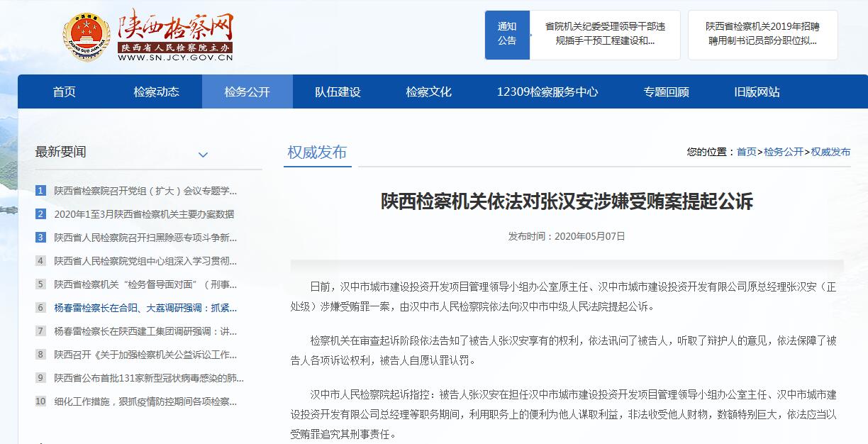Select 权威发布 in the breadcrumb
This screenshot has height=444, width=868.
[x=831, y=151]
